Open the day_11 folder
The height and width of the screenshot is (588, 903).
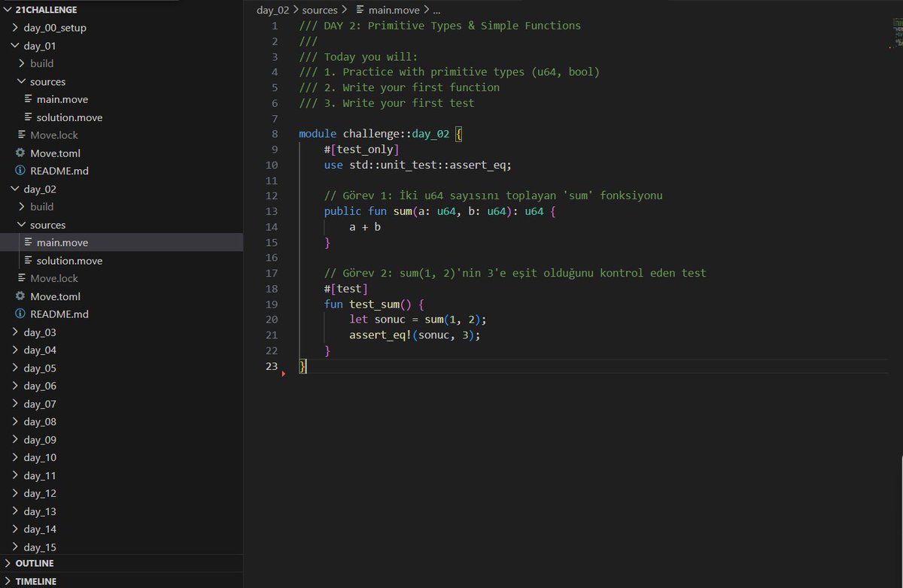pos(40,476)
